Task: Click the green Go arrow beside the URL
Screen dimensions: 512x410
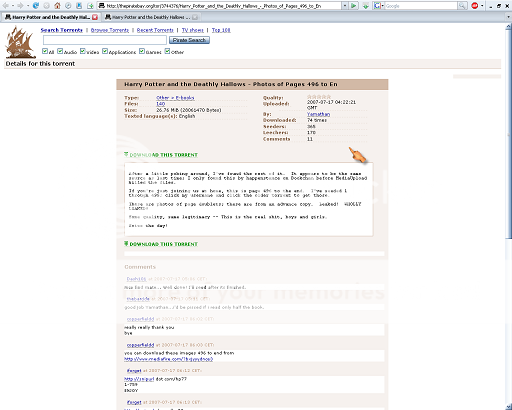Action: 353,6
